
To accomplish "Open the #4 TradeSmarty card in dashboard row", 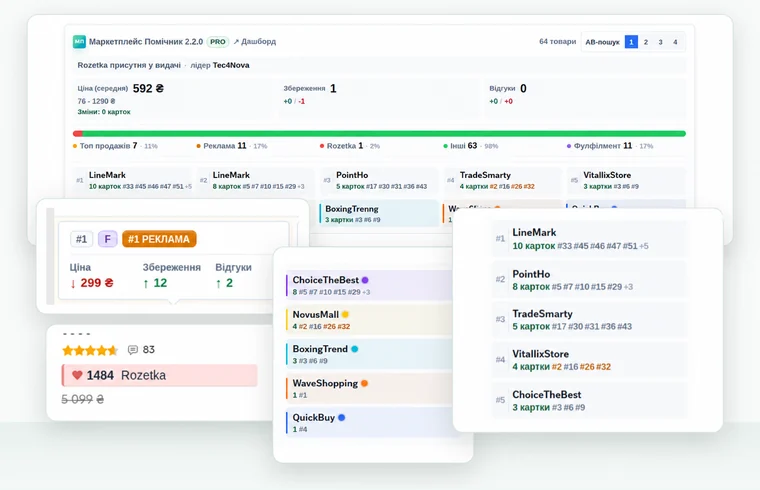I will point(504,180).
